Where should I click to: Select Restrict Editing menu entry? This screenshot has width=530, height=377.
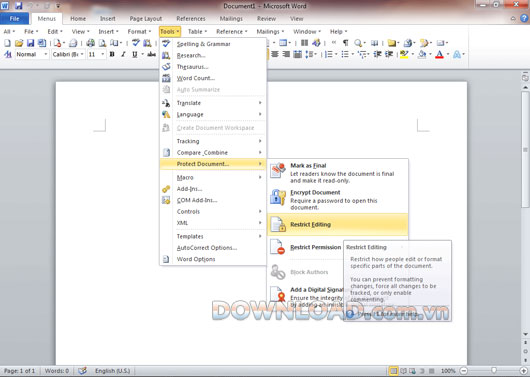tap(337, 225)
